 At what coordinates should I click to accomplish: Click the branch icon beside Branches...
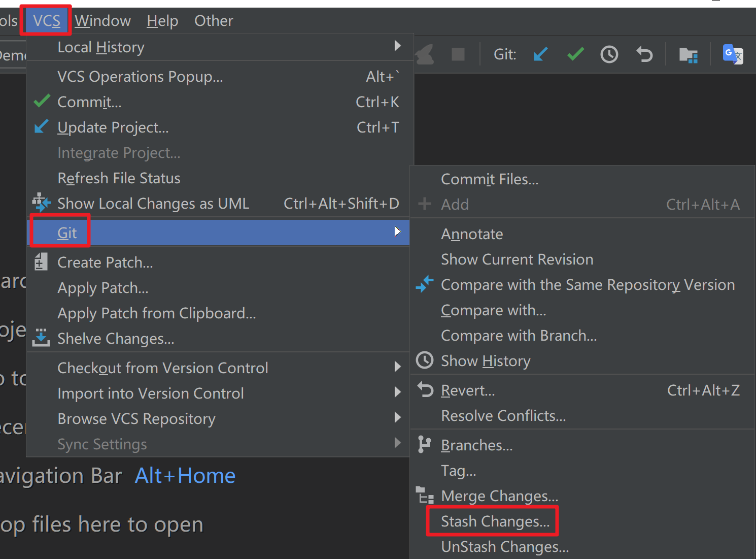(x=424, y=444)
